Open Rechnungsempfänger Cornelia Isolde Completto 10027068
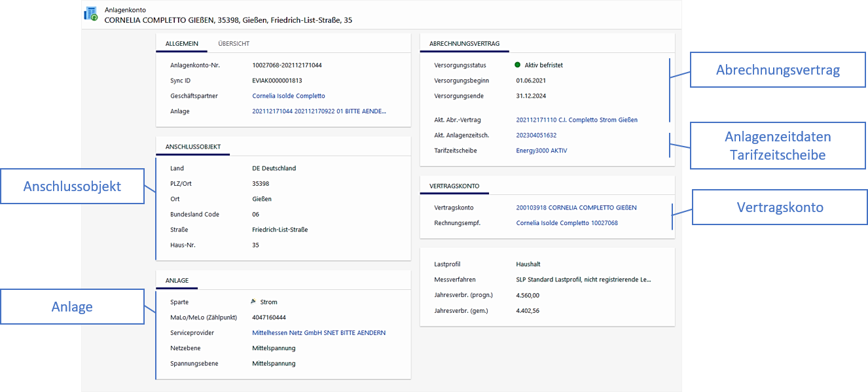Screen dimensions: 868x392 [566, 223]
